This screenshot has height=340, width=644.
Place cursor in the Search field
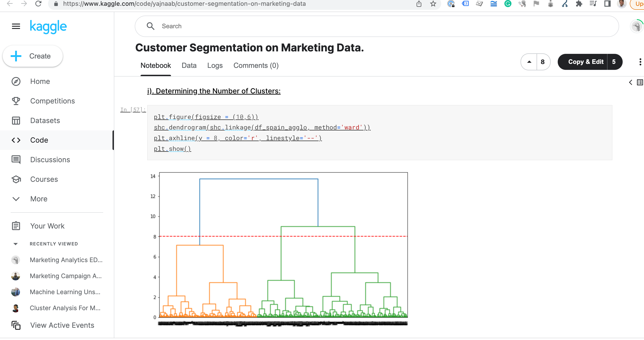tap(250, 26)
